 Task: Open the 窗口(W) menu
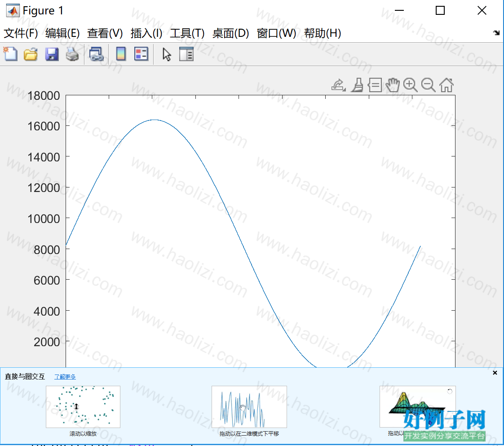click(276, 33)
